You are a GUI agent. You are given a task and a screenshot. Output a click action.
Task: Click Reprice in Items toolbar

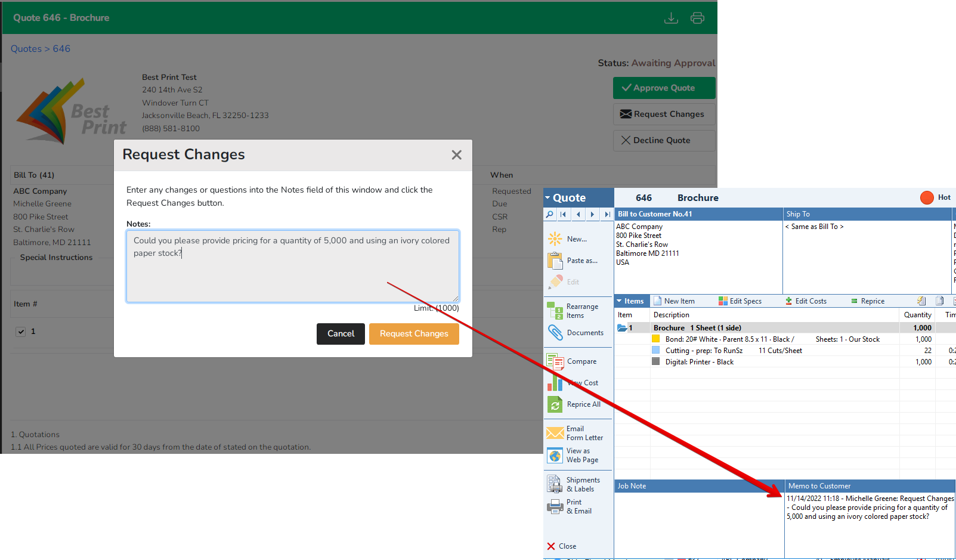[868, 301]
